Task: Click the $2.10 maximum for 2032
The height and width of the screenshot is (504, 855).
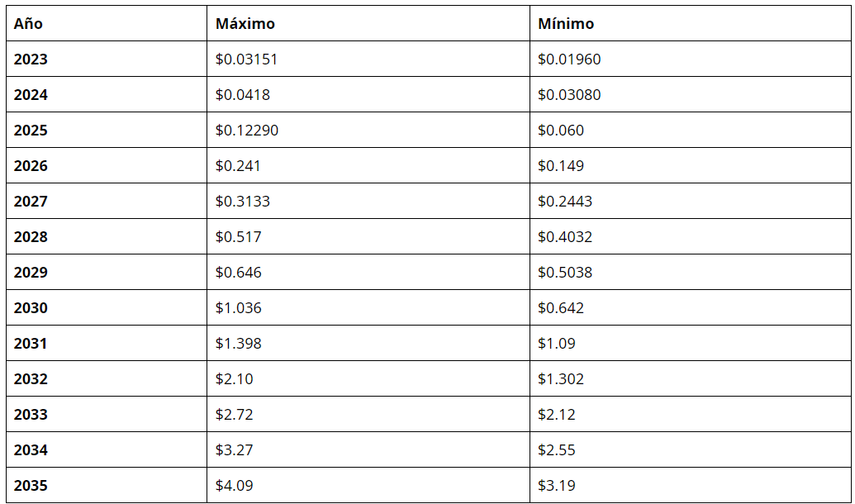Action: pos(234,379)
